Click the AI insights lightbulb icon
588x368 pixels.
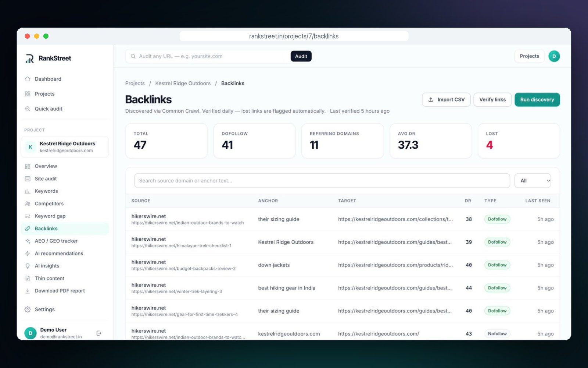(x=28, y=266)
